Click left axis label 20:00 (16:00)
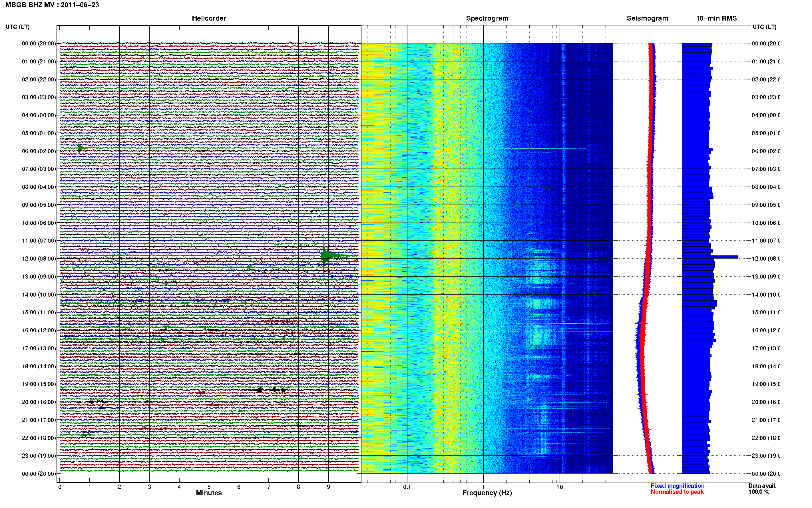The height and width of the screenshot is (508, 812). pyautogui.click(x=39, y=402)
